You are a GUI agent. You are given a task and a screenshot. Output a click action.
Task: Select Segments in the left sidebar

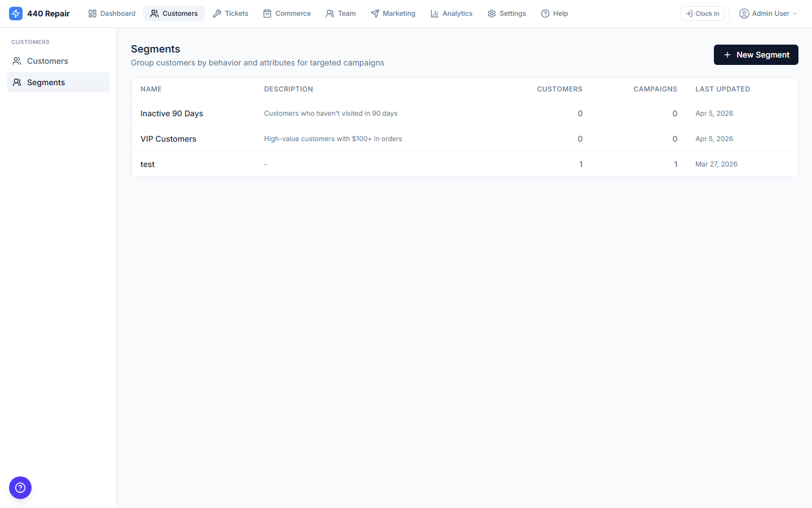[x=46, y=82]
